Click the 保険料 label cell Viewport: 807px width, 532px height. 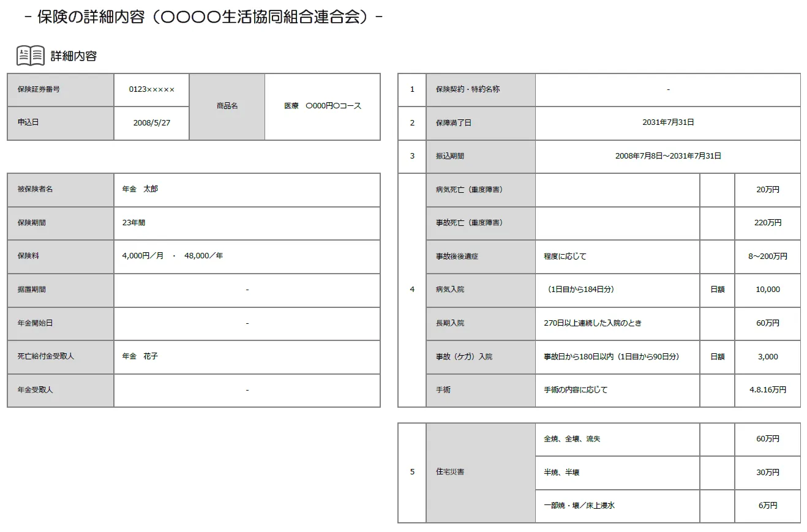61,257
